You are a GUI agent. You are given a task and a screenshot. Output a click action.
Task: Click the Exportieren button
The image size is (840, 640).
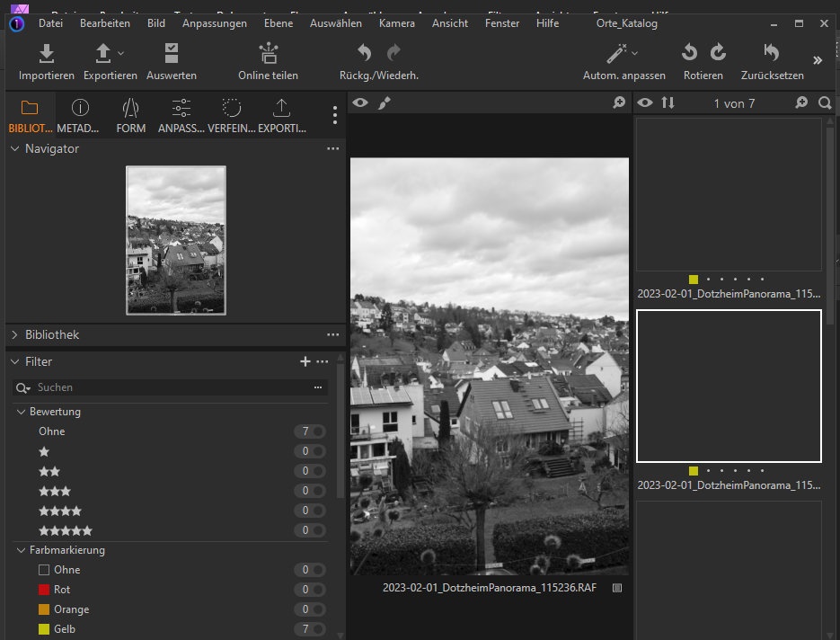coord(103,54)
